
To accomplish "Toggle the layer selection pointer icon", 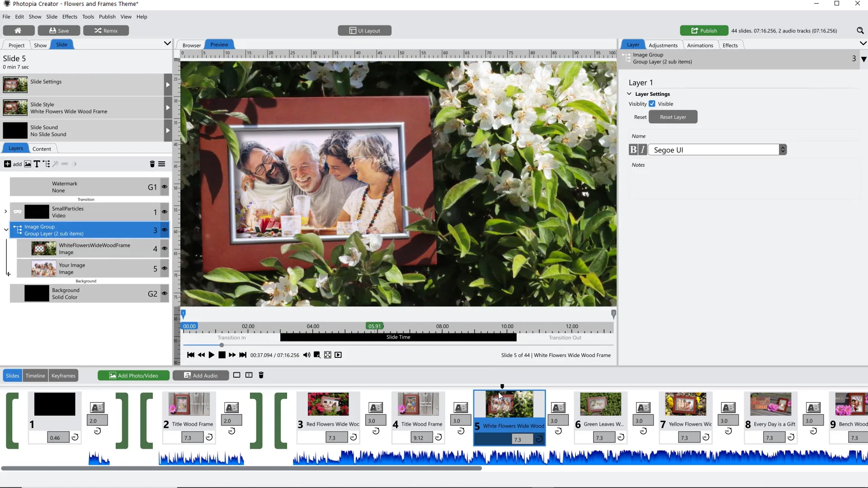I will point(317,355).
